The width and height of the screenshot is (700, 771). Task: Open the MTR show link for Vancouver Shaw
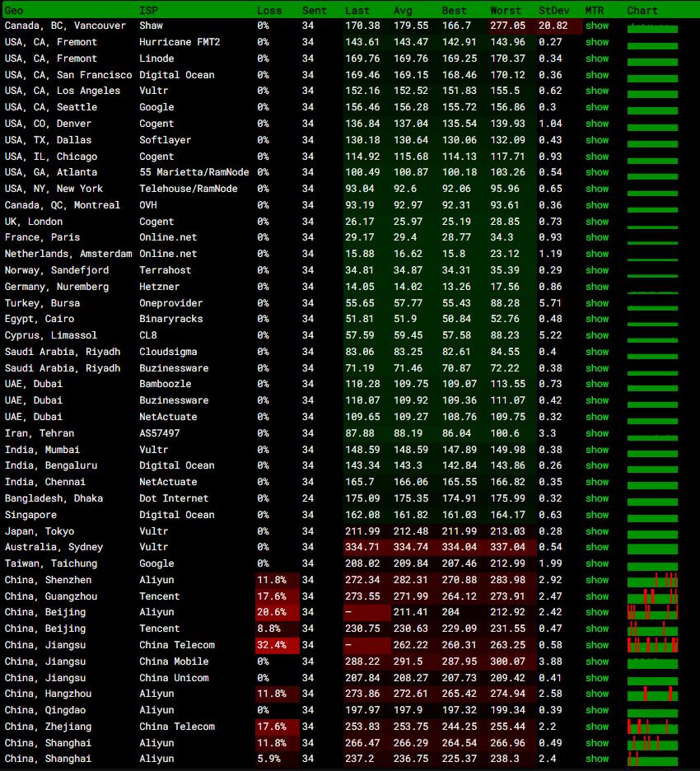point(597,26)
